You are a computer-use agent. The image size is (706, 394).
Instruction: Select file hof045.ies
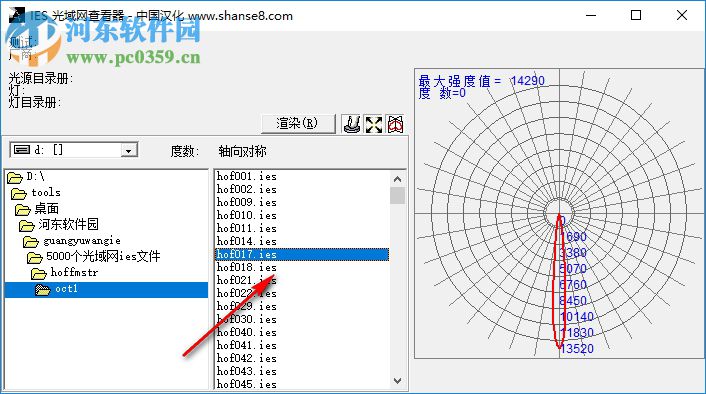coord(247,384)
